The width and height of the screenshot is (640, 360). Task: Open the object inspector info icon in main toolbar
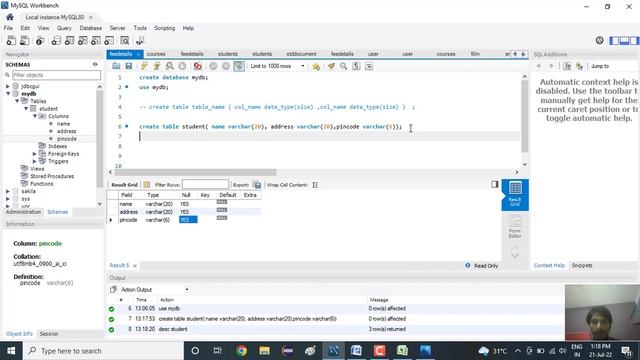point(40,40)
